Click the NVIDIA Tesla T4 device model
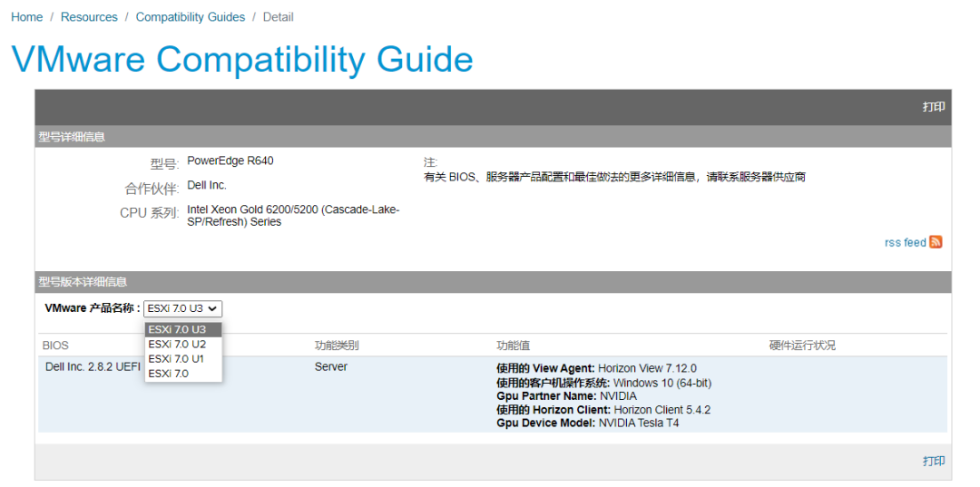The image size is (980, 487). coord(639,423)
